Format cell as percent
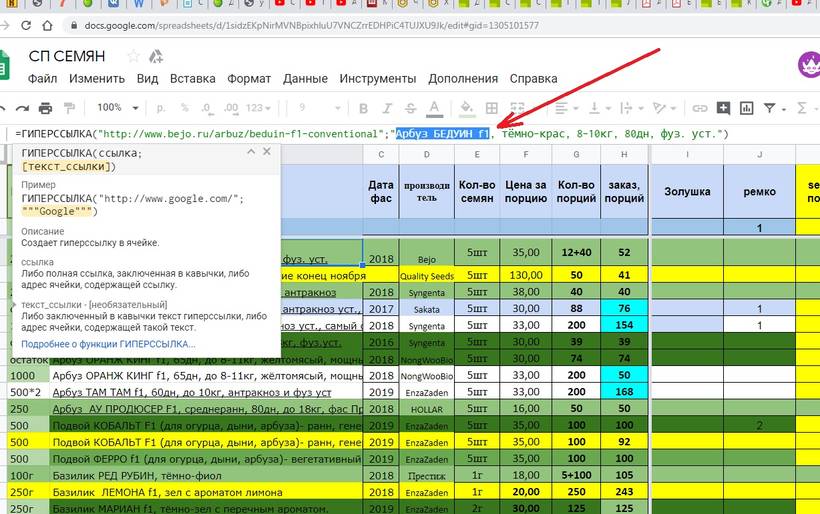The height and width of the screenshot is (514, 820). tap(185, 108)
